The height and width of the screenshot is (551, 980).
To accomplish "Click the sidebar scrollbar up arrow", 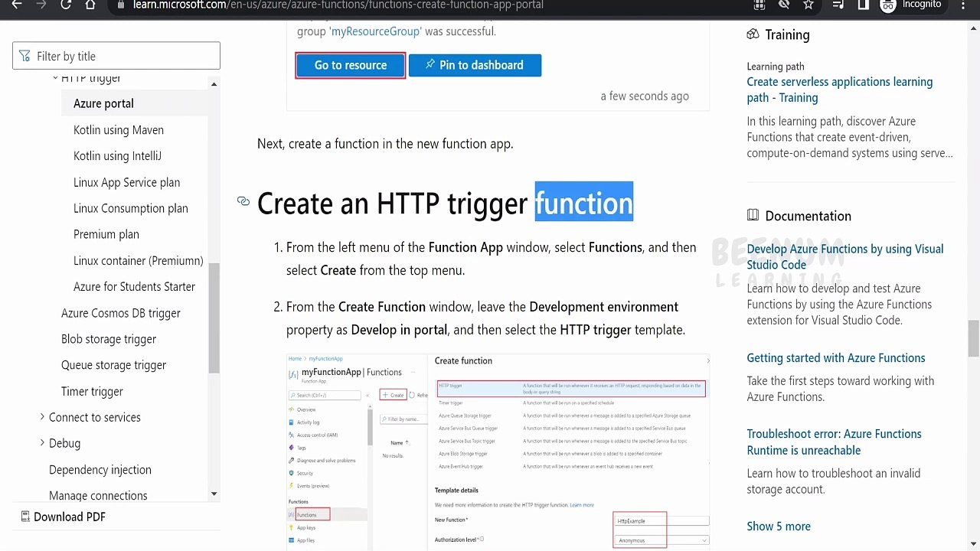I will [x=214, y=83].
